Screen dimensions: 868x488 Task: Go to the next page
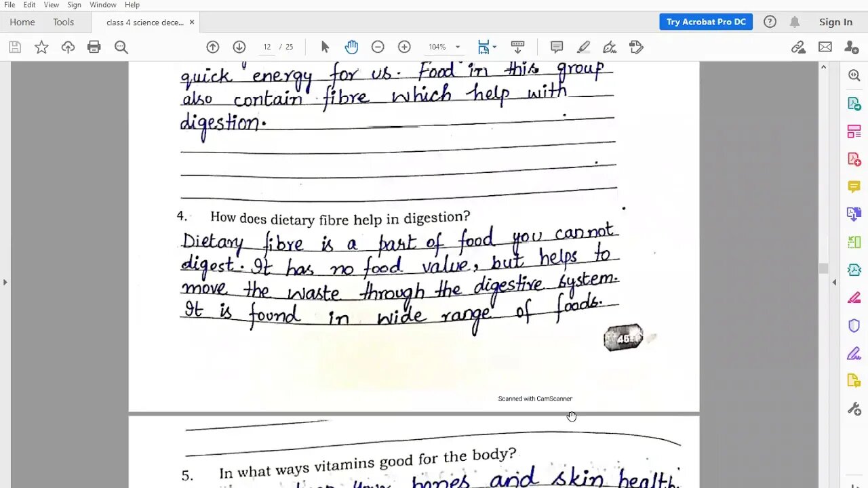(x=239, y=47)
